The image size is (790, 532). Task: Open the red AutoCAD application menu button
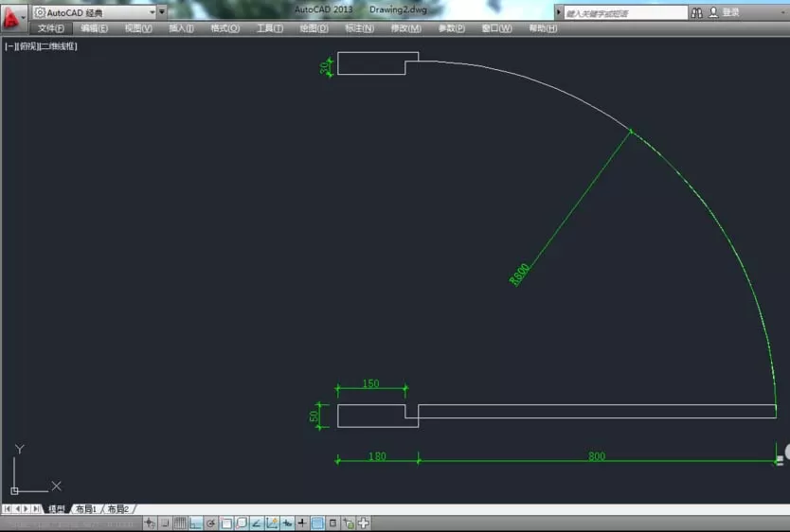pyautogui.click(x=11, y=18)
